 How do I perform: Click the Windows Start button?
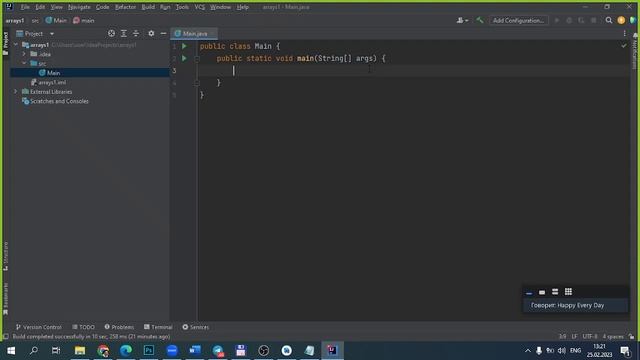point(11,350)
